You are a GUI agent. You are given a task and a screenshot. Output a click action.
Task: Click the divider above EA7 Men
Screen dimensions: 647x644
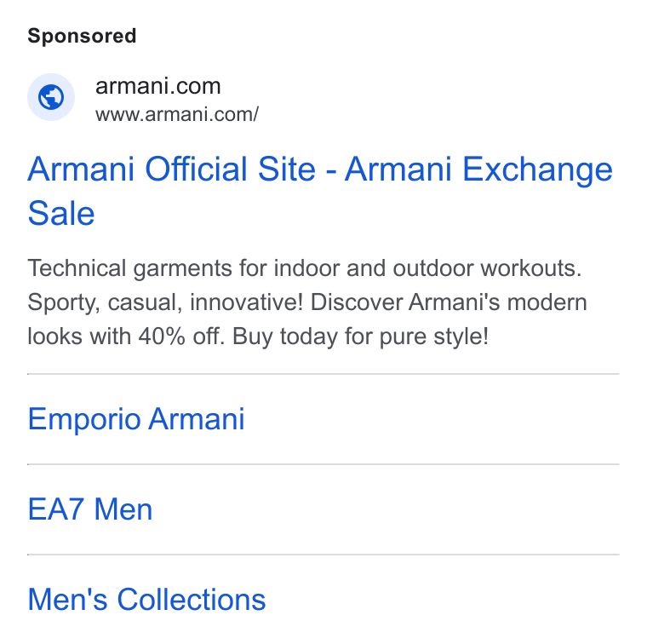click(x=323, y=464)
